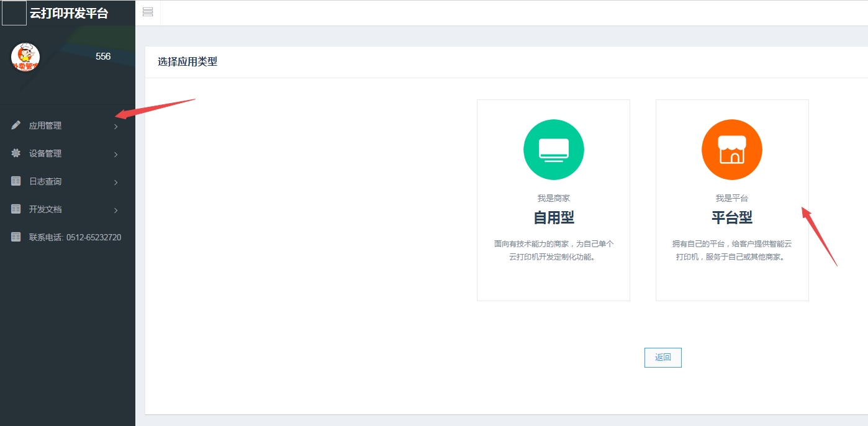Open the 日志查询 menu item
The image size is (868, 426).
[68, 181]
